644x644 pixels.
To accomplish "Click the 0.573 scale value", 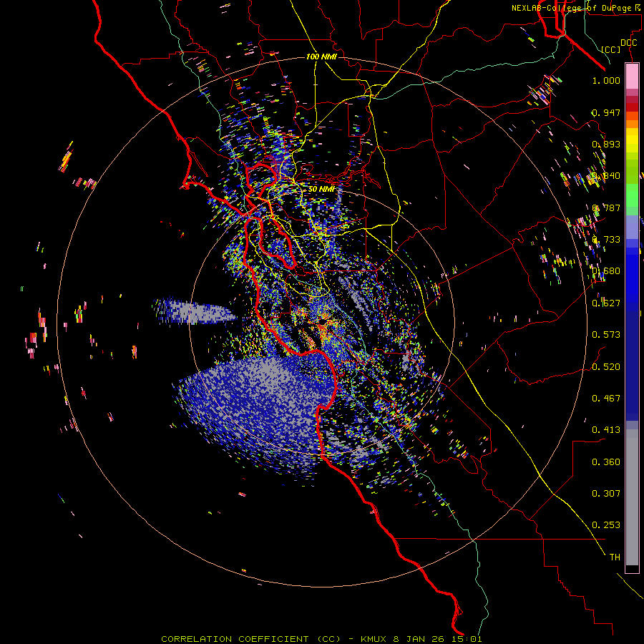I will click(x=606, y=335).
